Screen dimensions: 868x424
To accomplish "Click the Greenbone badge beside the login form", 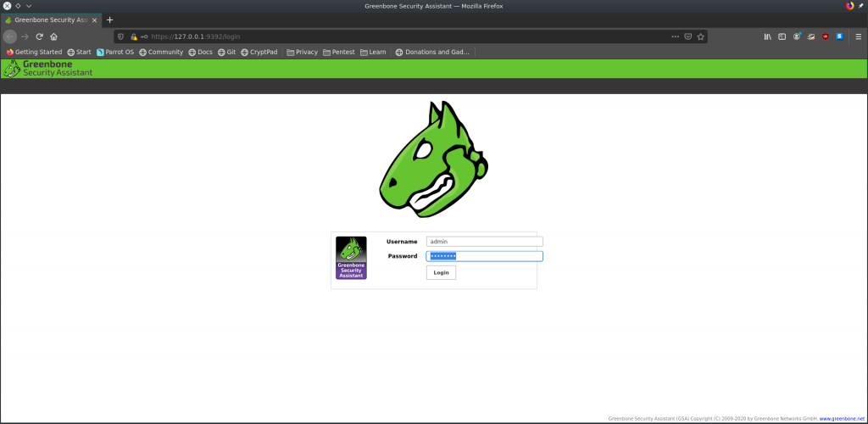I will 351,258.
